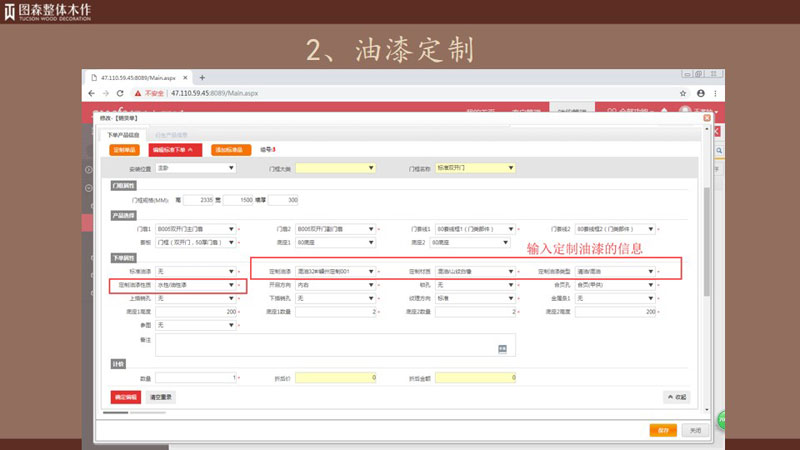Close the Main.aspx browser tab
800x450 pixels.
184,77
